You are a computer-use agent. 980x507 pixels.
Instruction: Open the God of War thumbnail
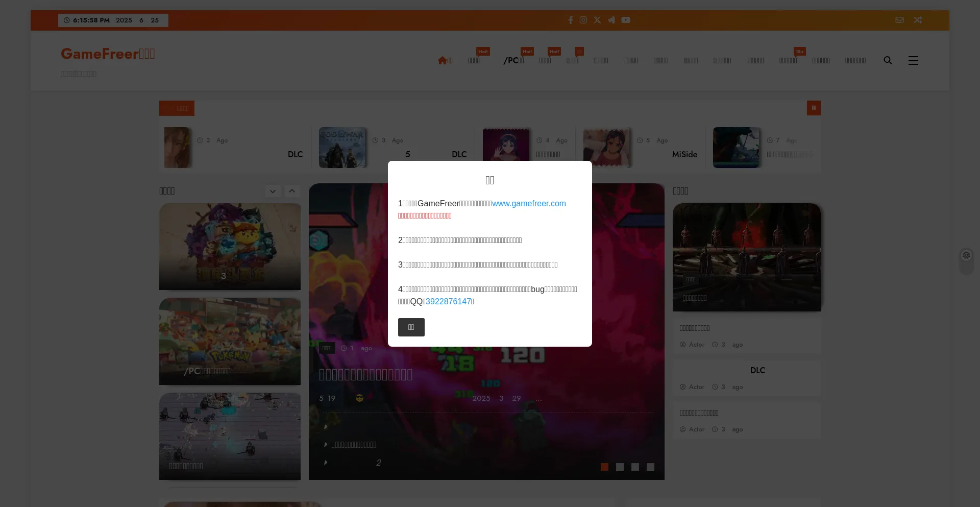tap(342, 148)
